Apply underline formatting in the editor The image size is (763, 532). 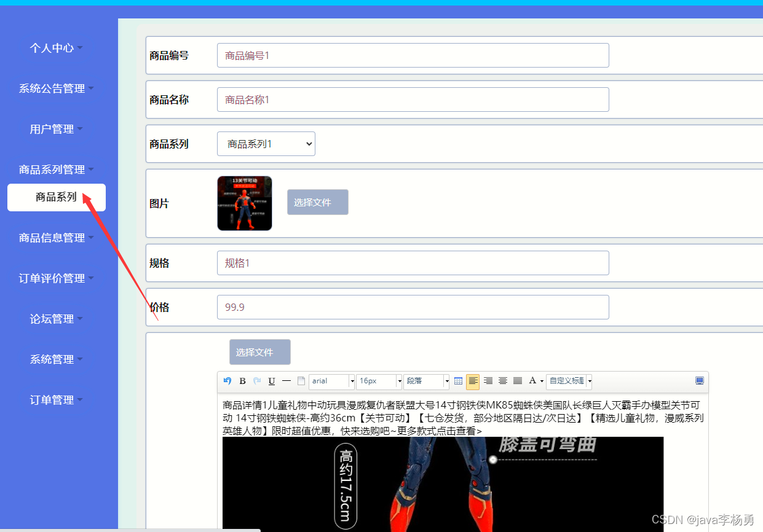272,381
